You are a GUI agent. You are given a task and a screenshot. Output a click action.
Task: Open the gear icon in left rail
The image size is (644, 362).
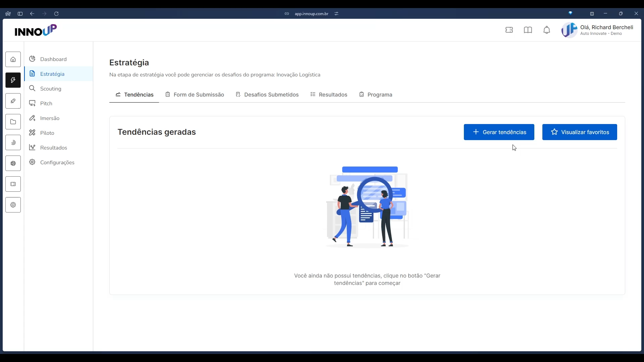tap(13, 205)
